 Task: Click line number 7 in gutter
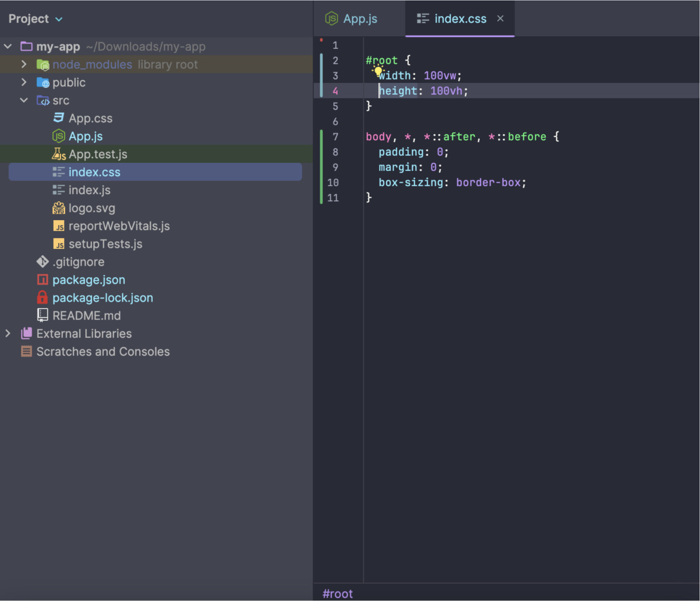(x=335, y=137)
